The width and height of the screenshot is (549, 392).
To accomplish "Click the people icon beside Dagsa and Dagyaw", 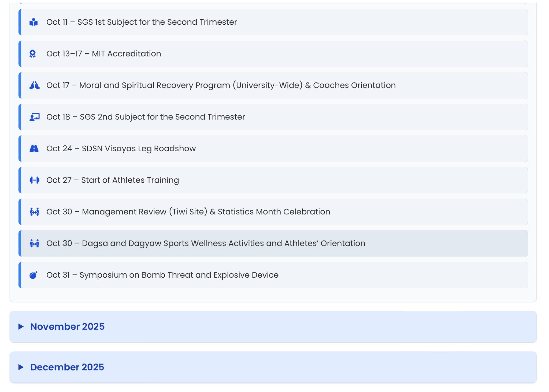I will tap(34, 243).
